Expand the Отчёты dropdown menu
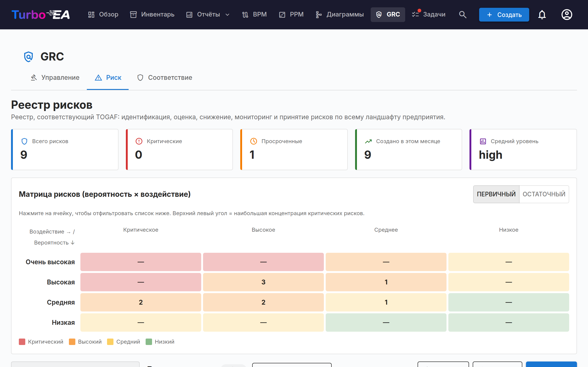The image size is (588, 367). click(208, 14)
